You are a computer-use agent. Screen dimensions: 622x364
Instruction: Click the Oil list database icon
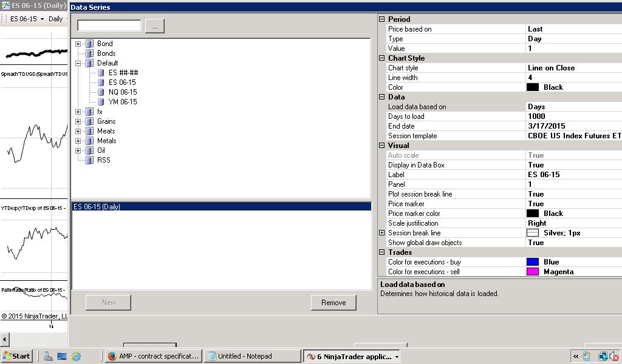pyautogui.click(x=90, y=150)
